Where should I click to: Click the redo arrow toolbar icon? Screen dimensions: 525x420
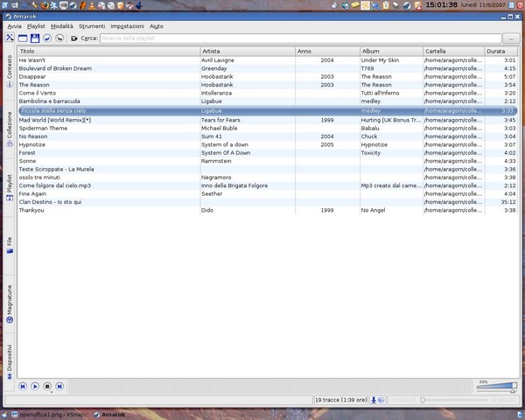pyautogui.click(x=59, y=38)
